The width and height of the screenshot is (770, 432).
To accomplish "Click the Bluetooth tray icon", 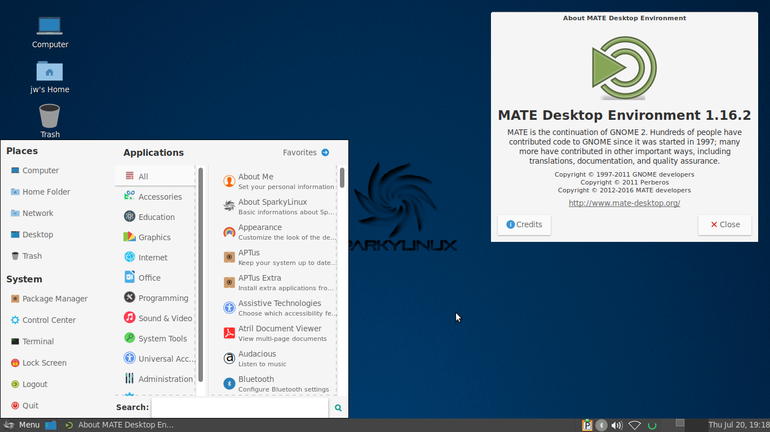I will coord(601,425).
